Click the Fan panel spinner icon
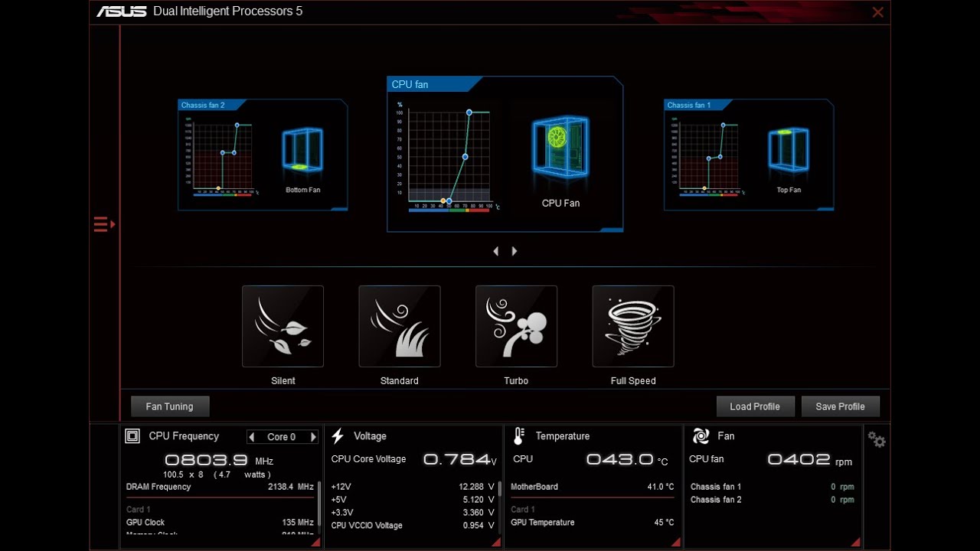The width and height of the screenshot is (980, 551). coord(701,436)
